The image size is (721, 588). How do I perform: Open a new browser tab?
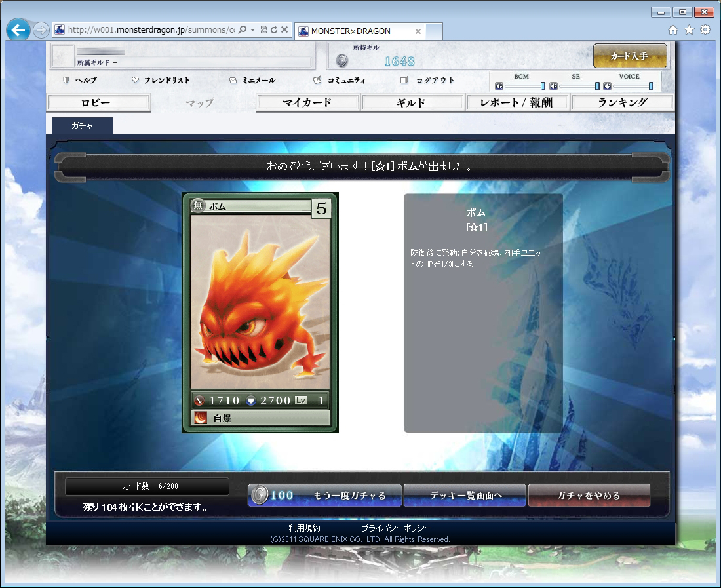pyautogui.click(x=434, y=31)
